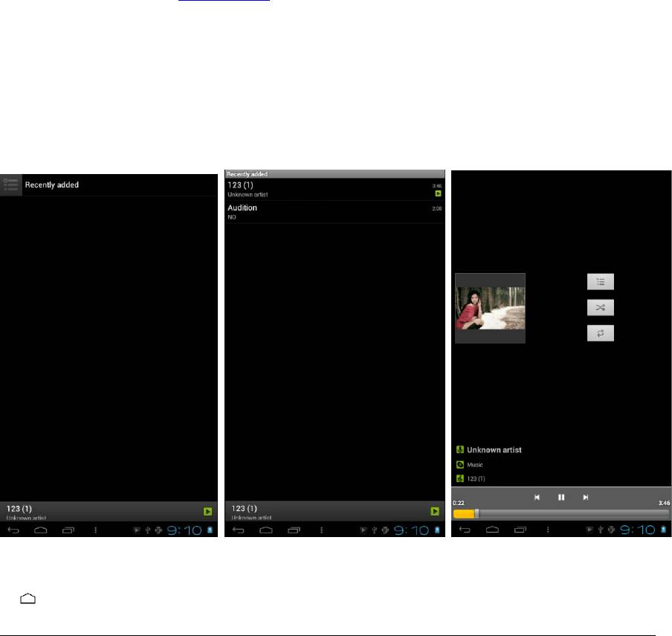Image resolution: width=672 pixels, height=636 pixels.
Task: Go back to the previous track
Action: pos(537,497)
